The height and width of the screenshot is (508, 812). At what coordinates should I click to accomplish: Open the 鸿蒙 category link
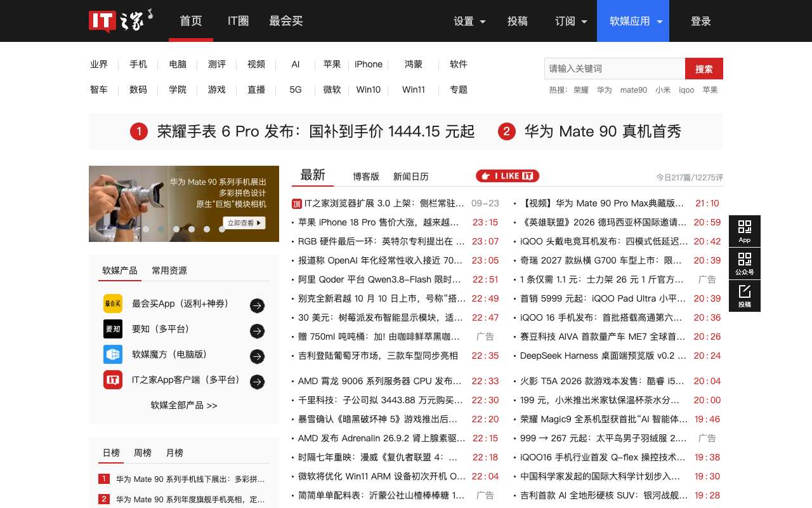tap(414, 64)
